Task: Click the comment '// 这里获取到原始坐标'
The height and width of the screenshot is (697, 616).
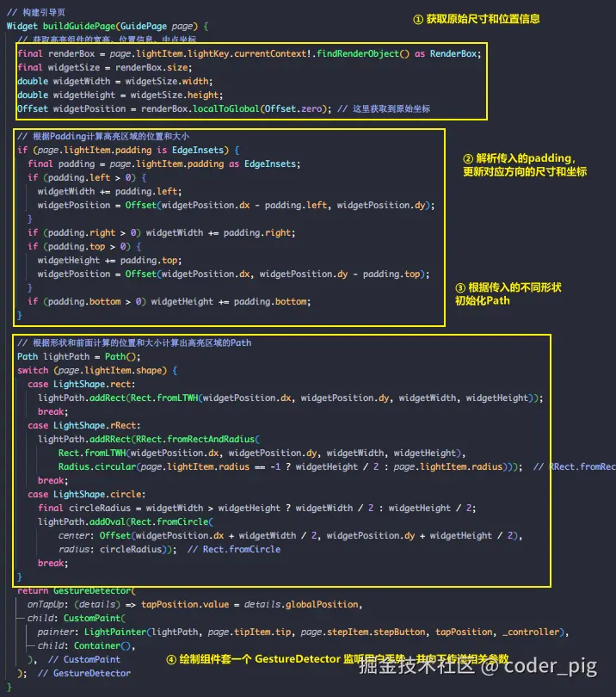Action: [384, 109]
